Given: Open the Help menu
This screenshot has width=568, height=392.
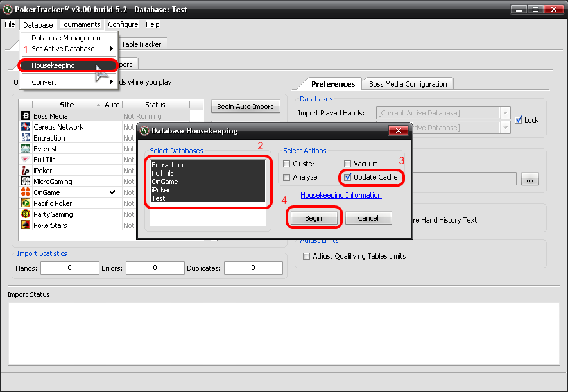Looking at the screenshot, I should [x=153, y=24].
